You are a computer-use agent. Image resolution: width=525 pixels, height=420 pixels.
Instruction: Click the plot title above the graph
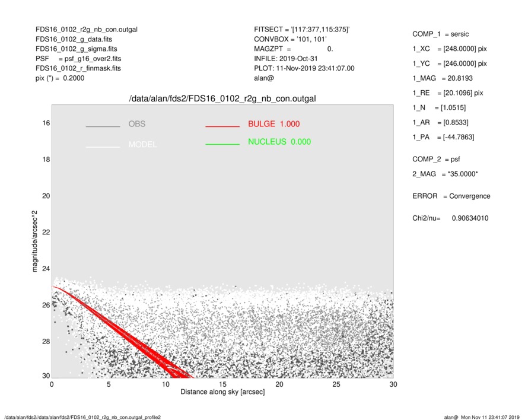222,98
